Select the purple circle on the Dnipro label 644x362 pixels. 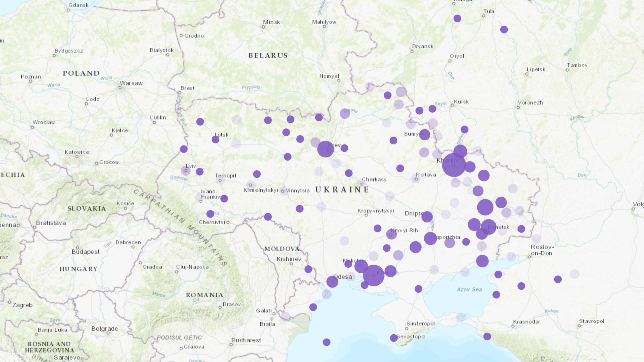(427, 217)
